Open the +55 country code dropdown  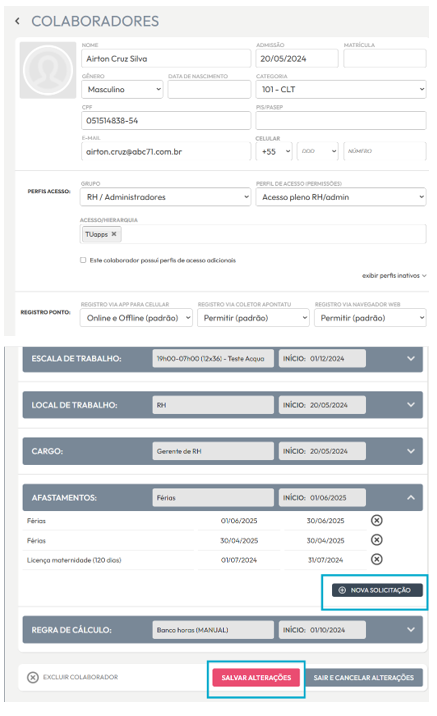point(274,151)
